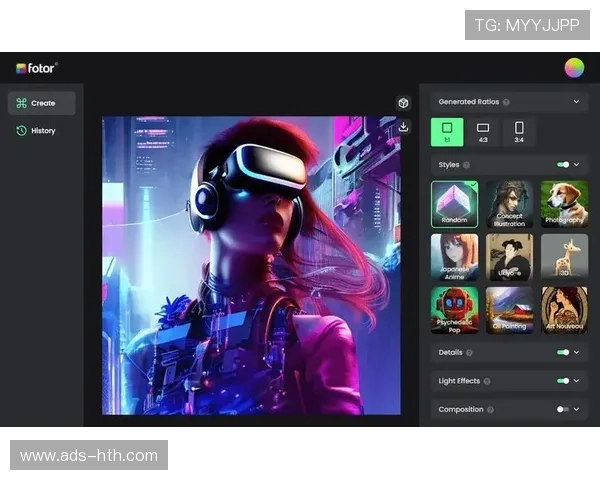Screen dimensions: 600x480
Task: Show info icon next to Generated Ratios
Action: [507, 102]
